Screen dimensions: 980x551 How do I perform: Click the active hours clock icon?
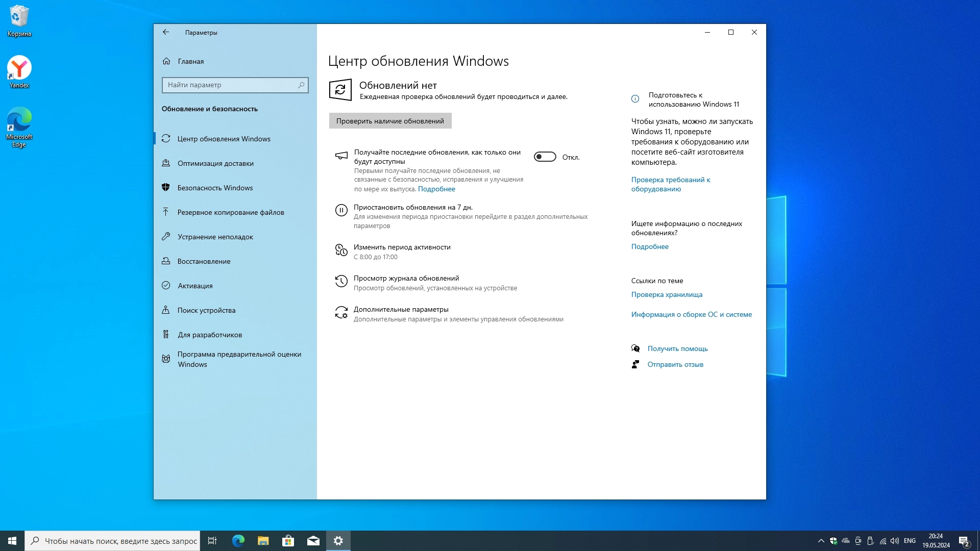coord(341,249)
